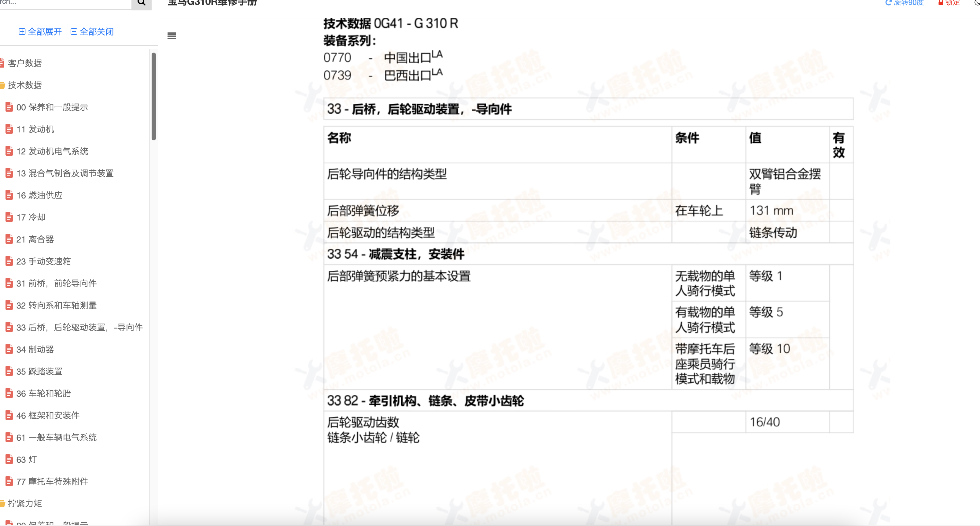Open 13 混合气制备及调节装置 entry

click(x=65, y=173)
